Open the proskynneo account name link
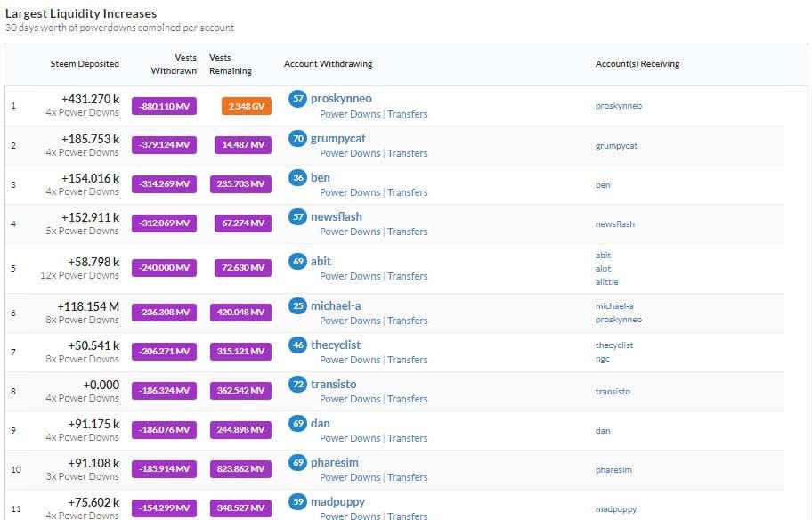 click(341, 99)
